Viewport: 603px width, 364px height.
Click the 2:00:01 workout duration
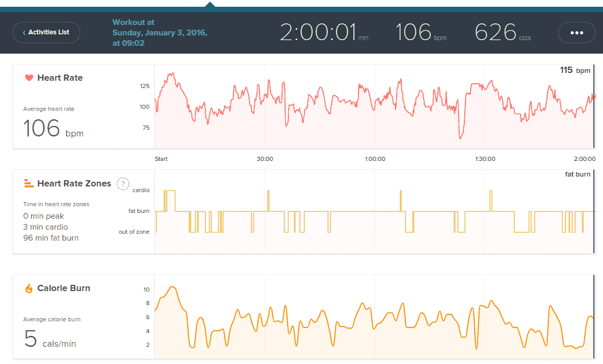point(318,32)
